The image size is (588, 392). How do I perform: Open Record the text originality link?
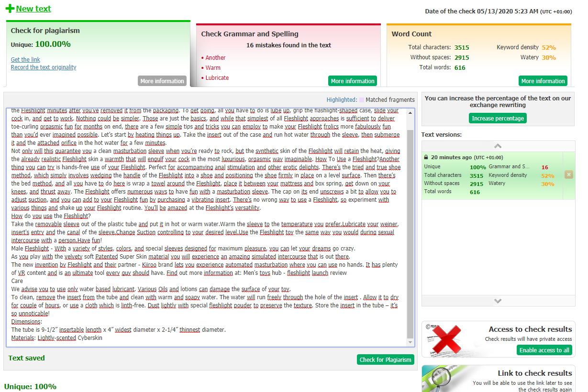tap(44, 67)
